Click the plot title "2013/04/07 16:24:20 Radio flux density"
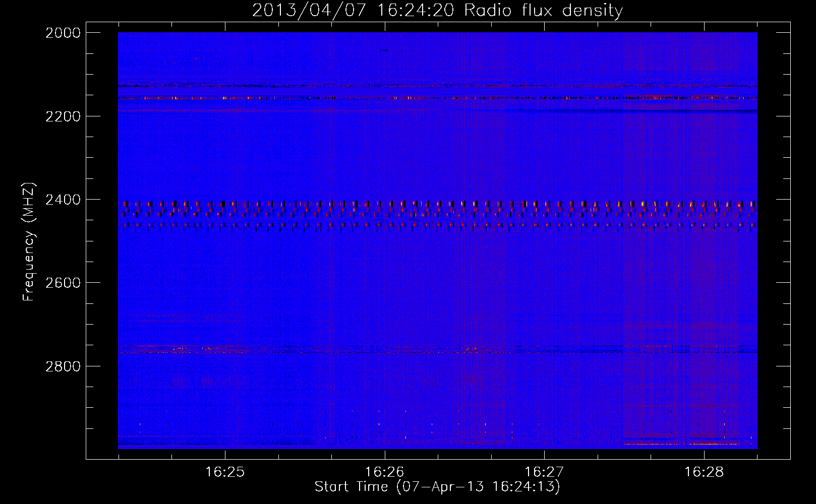The image size is (816, 504). (x=437, y=11)
